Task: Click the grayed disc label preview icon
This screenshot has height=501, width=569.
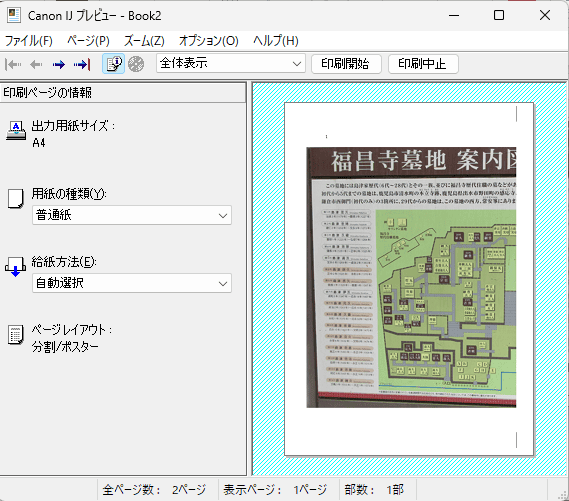Action: point(136,64)
